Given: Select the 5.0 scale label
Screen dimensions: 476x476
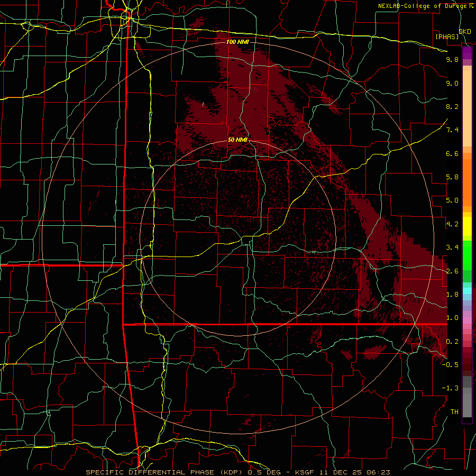Looking at the screenshot, I should tap(452, 200).
